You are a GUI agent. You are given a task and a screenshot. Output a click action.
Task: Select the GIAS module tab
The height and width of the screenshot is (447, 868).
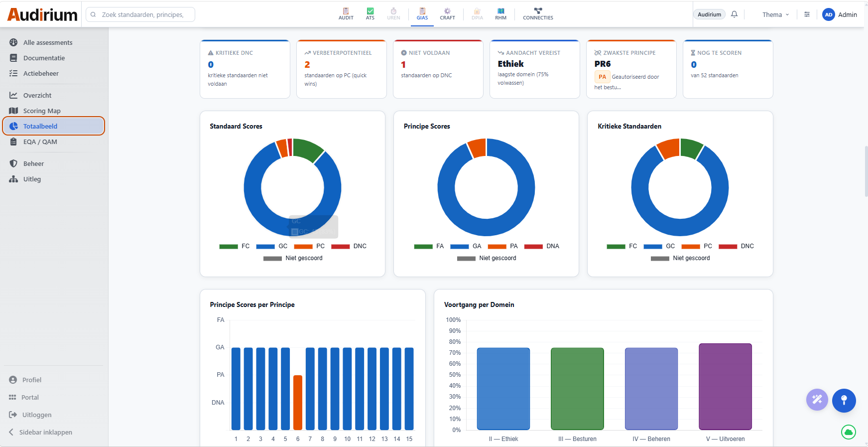pos(422,14)
